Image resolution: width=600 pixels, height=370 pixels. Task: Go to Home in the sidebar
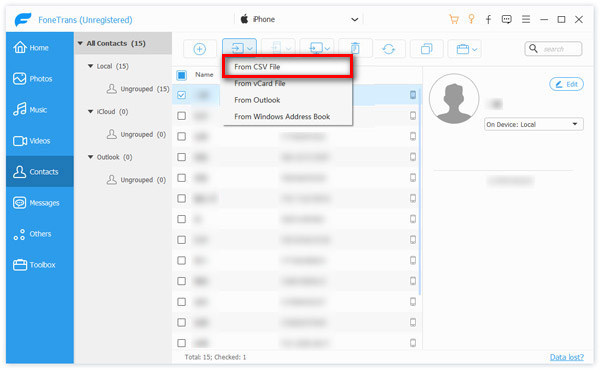pyautogui.click(x=40, y=48)
